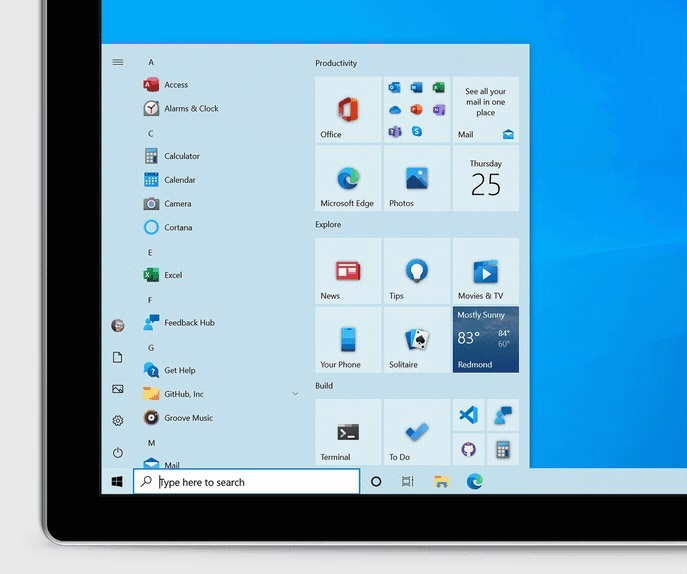
Task: Launch the Camera app
Action: click(167, 204)
